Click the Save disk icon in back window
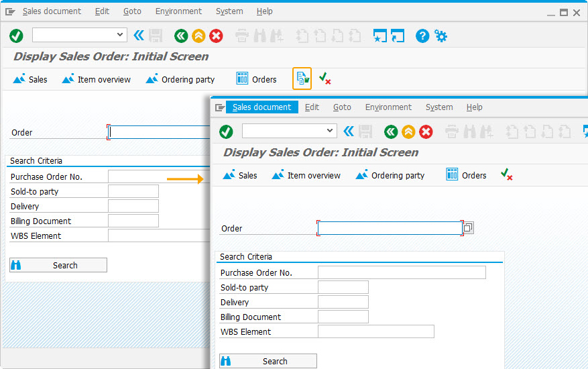The width and height of the screenshot is (588, 369). click(x=156, y=36)
